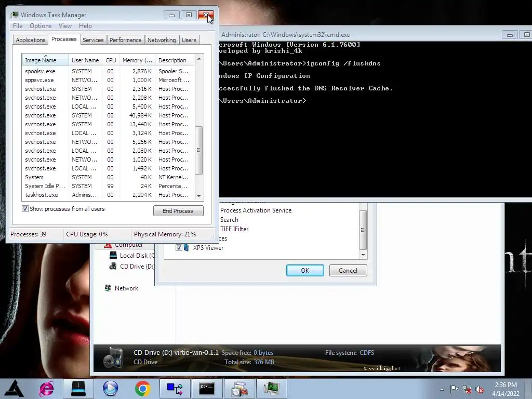Click the CD Drive icon in the details pane

(113, 357)
